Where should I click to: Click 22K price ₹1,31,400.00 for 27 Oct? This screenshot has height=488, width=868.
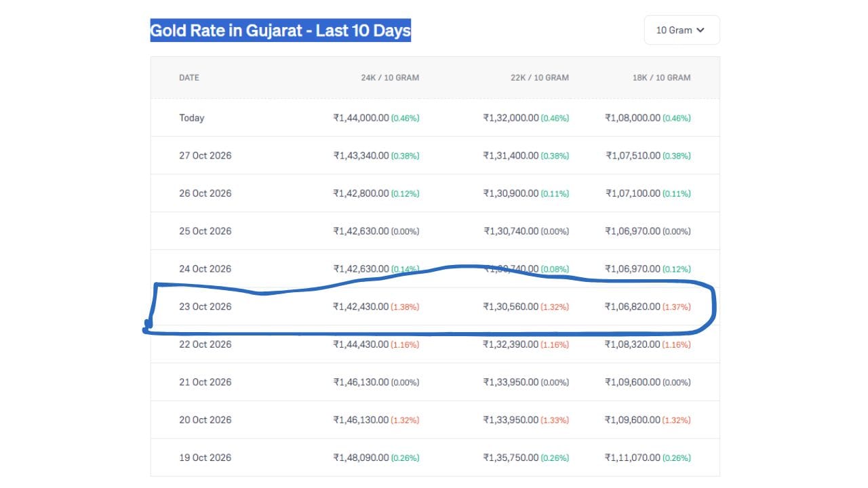[511, 156]
